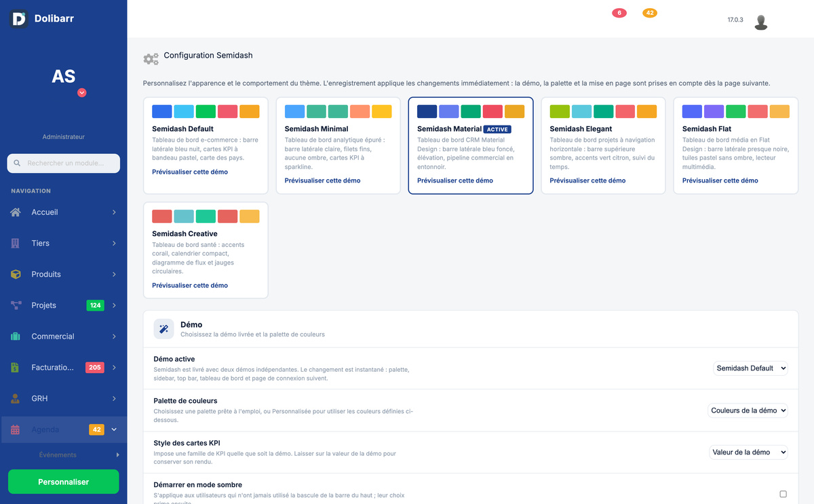Click the Configuration Semidash page title
814x504 pixels.
pyautogui.click(x=208, y=56)
